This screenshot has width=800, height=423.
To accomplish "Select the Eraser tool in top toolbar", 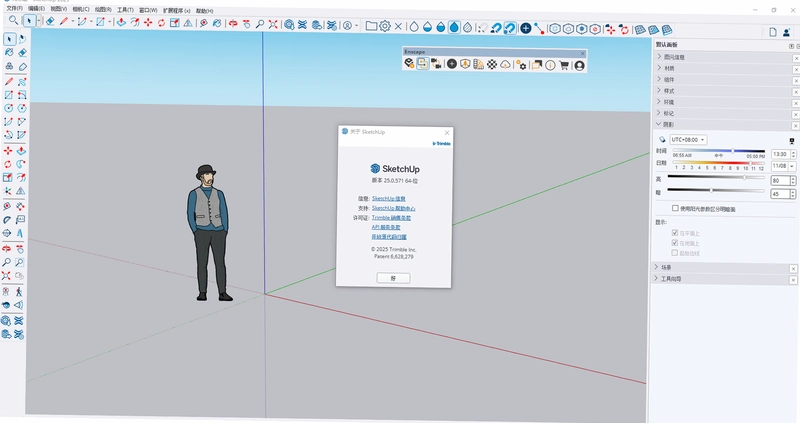I will click(50, 21).
